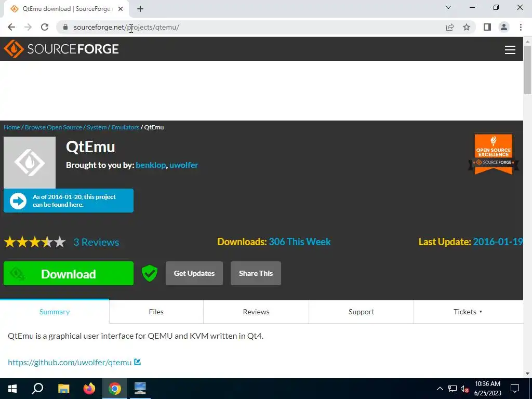Show hidden system tray icons
The image size is (532, 399).
(x=440, y=389)
